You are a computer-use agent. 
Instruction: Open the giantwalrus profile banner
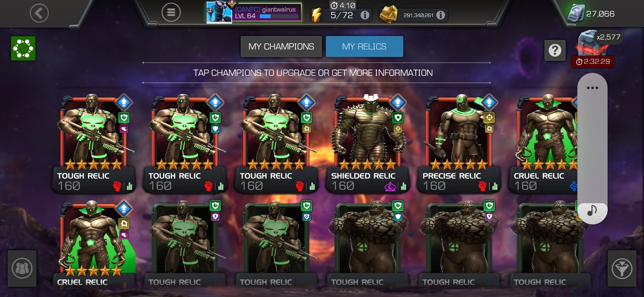pos(254,12)
